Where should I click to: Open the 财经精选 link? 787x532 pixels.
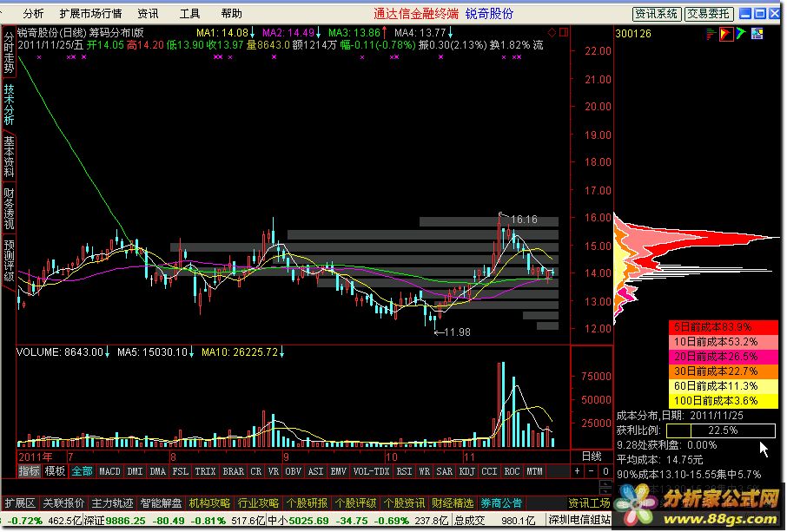click(453, 503)
